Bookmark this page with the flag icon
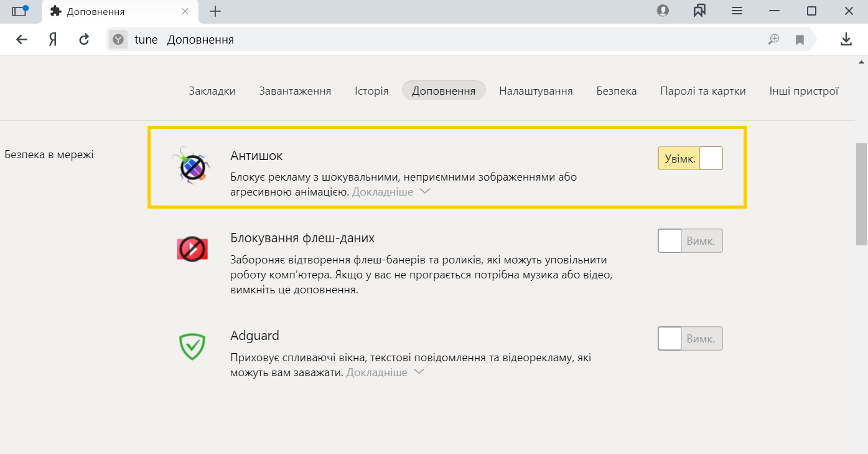This screenshot has width=868, height=454. pos(800,40)
